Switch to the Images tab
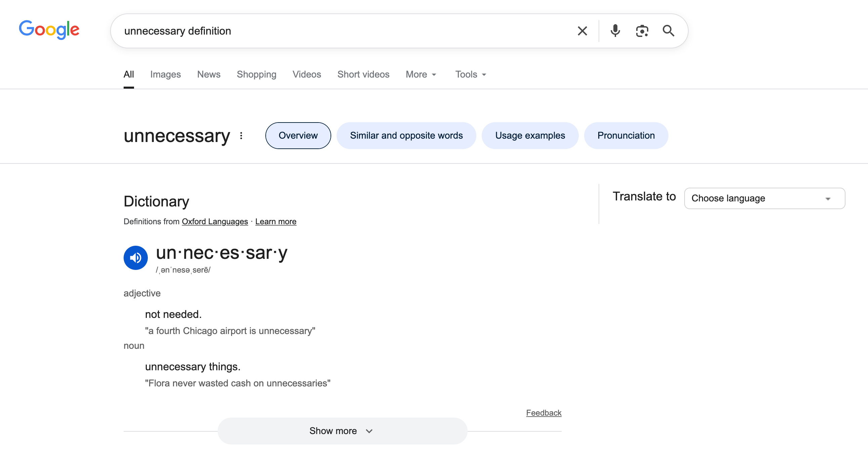This screenshot has width=868, height=472. (x=165, y=75)
